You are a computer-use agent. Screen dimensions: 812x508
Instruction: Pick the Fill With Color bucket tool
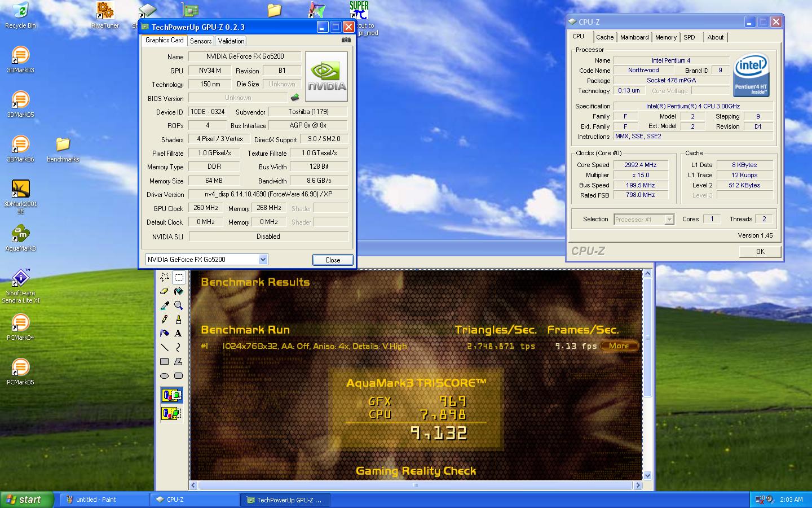point(179,291)
